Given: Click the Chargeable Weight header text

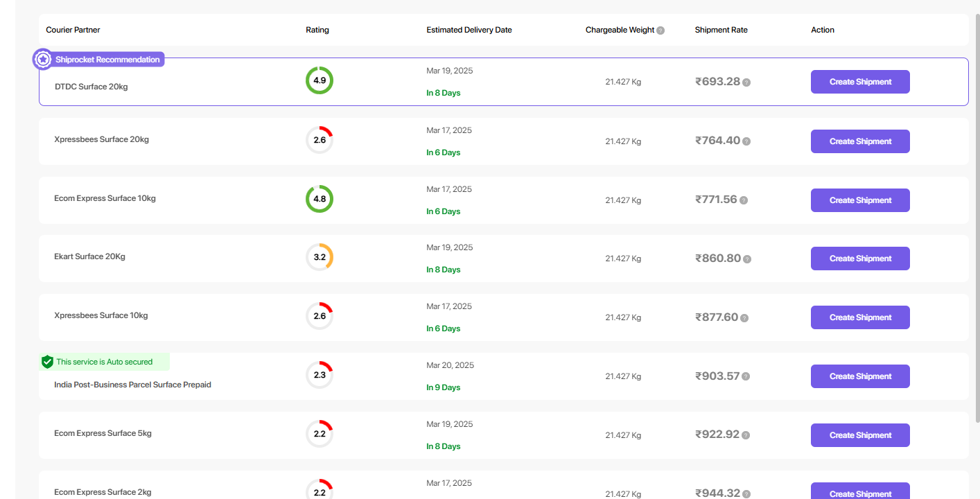Looking at the screenshot, I should coord(620,30).
